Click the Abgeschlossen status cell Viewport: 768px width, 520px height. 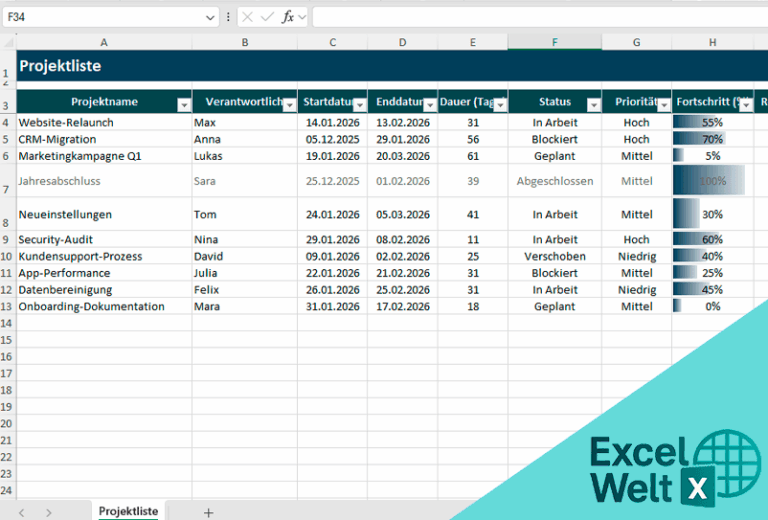555,181
